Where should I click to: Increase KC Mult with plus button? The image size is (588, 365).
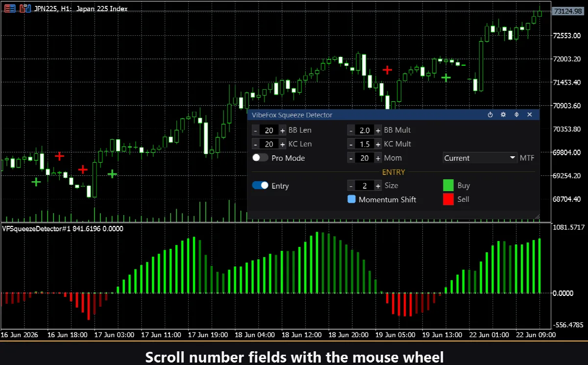click(x=378, y=144)
